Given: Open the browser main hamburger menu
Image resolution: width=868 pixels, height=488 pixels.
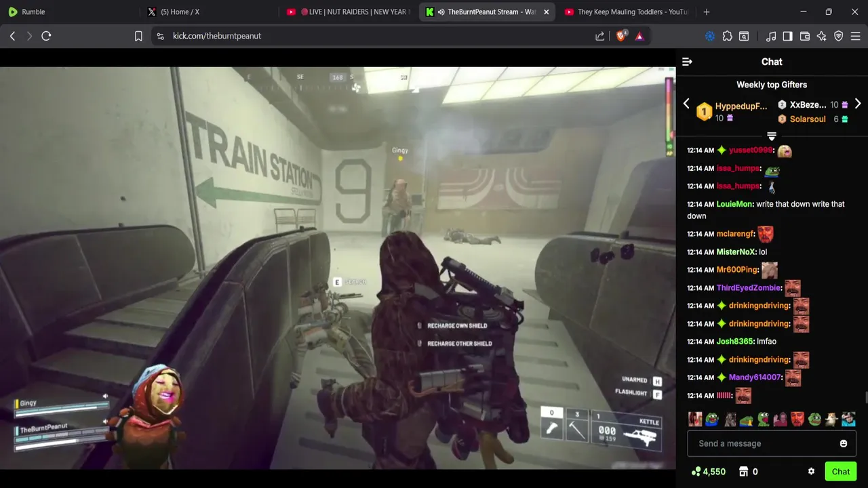Looking at the screenshot, I should [x=856, y=36].
